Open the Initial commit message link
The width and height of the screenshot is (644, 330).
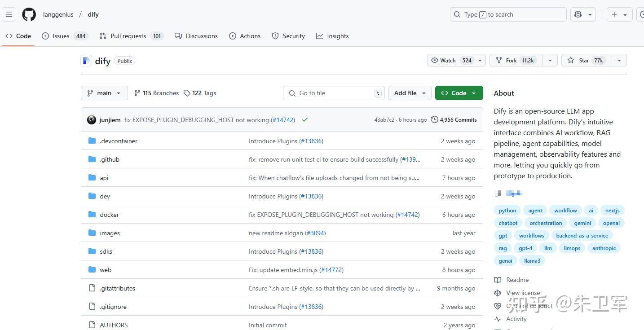[268, 325]
